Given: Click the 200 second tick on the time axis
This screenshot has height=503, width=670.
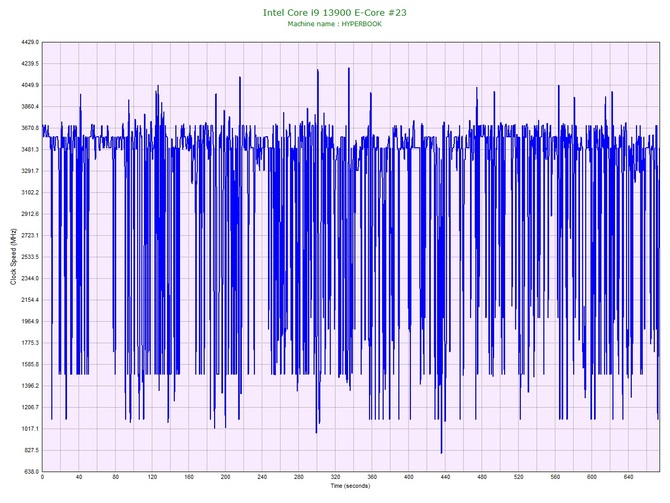Looking at the screenshot, I should [x=225, y=478].
